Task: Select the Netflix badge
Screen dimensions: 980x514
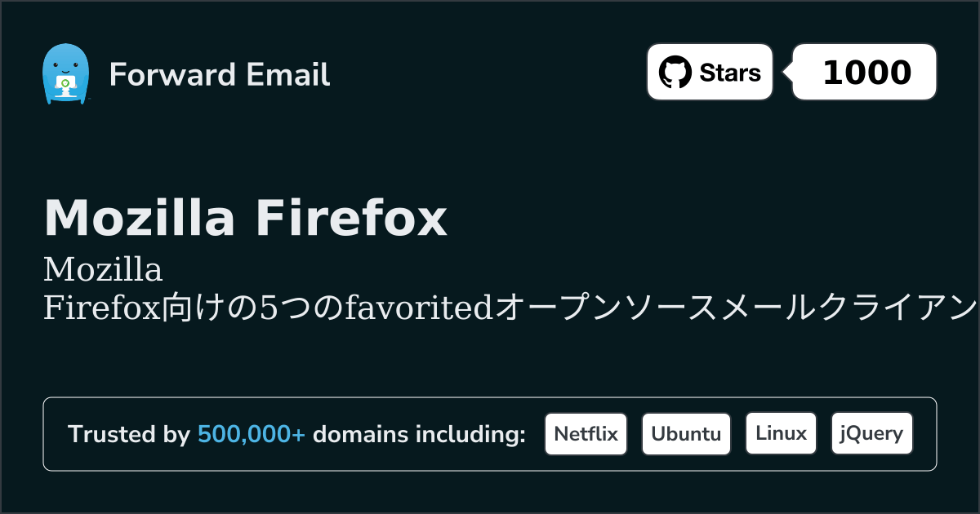Action: [x=586, y=433]
